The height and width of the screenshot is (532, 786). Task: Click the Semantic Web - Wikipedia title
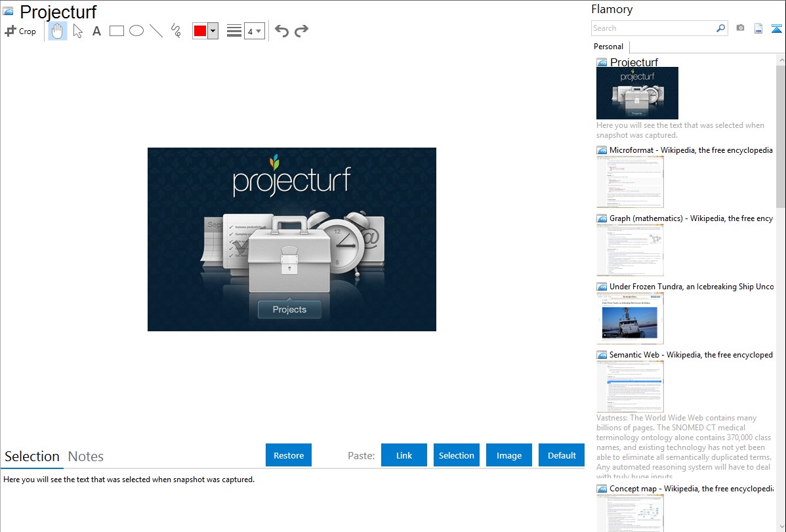coord(691,354)
